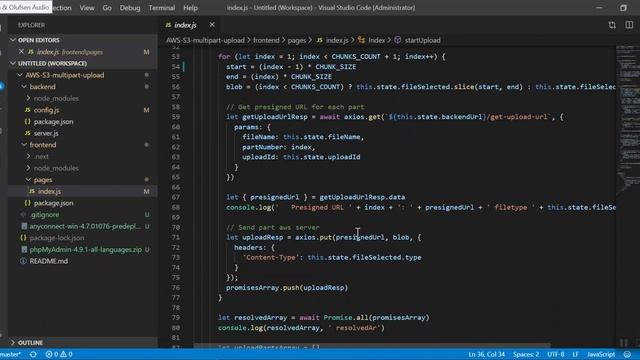Close index.js in the Open Editors list
Viewport: 640px width, 360px height.
pos(21,52)
